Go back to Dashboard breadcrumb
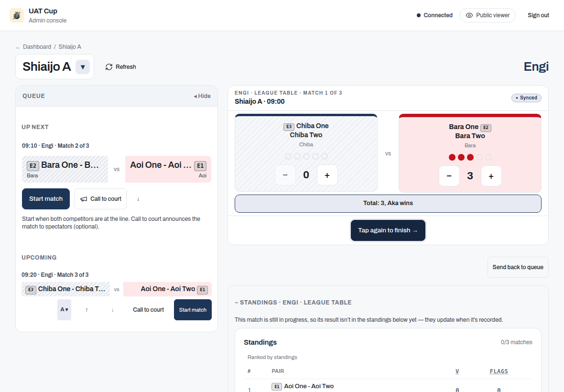 (37, 47)
